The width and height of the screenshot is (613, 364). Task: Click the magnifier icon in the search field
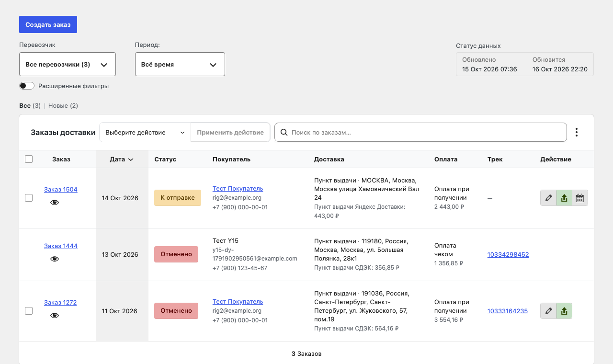284,132
